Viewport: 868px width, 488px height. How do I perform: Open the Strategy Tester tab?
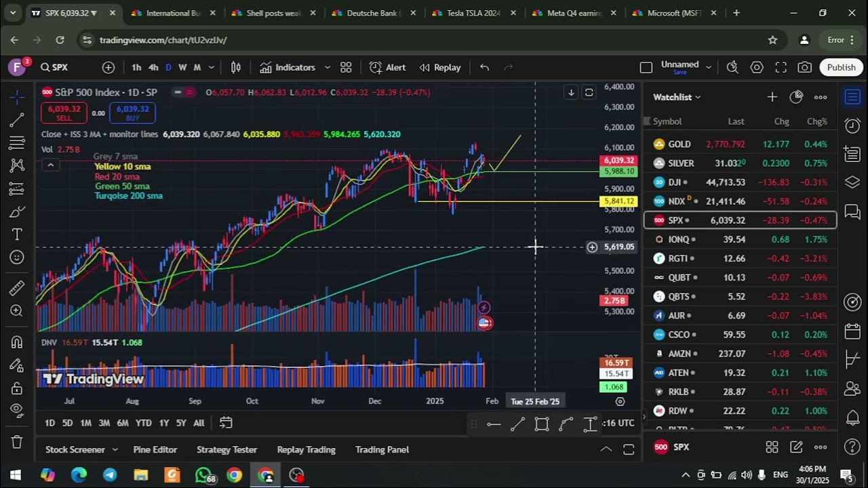click(x=226, y=449)
